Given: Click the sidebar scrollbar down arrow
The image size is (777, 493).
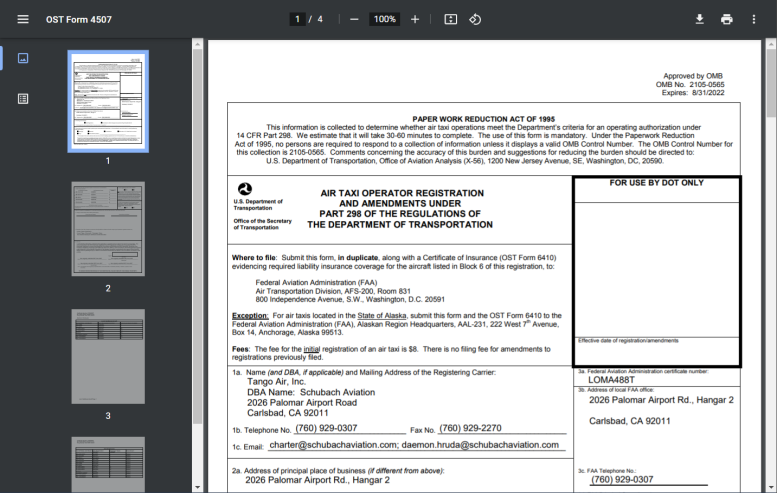Looking at the screenshot, I should tap(197, 488).
